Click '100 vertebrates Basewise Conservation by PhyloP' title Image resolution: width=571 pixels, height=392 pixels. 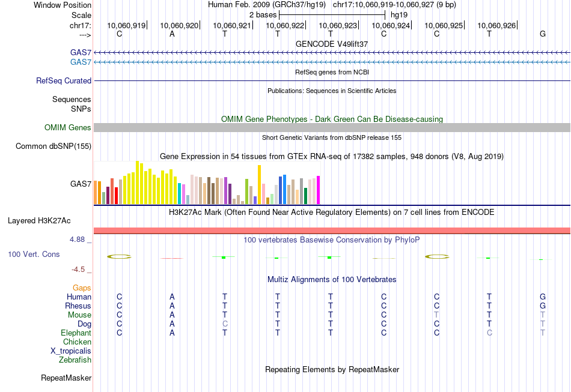(x=332, y=240)
